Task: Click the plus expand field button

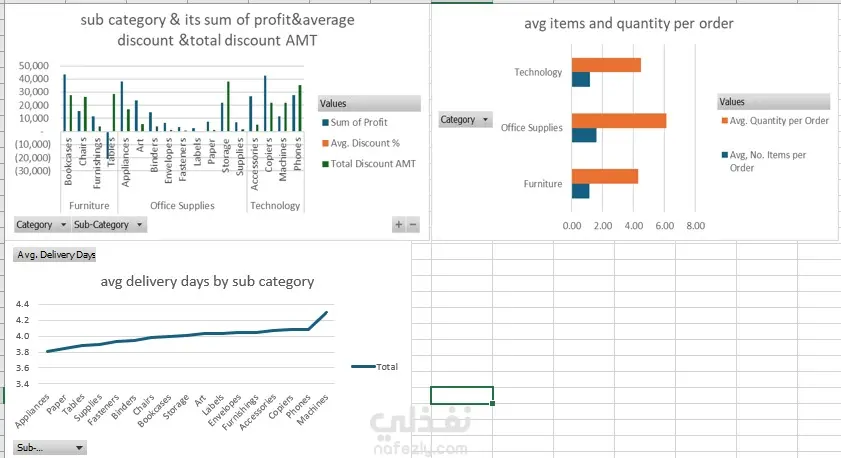Action: (x=398, y=225)
